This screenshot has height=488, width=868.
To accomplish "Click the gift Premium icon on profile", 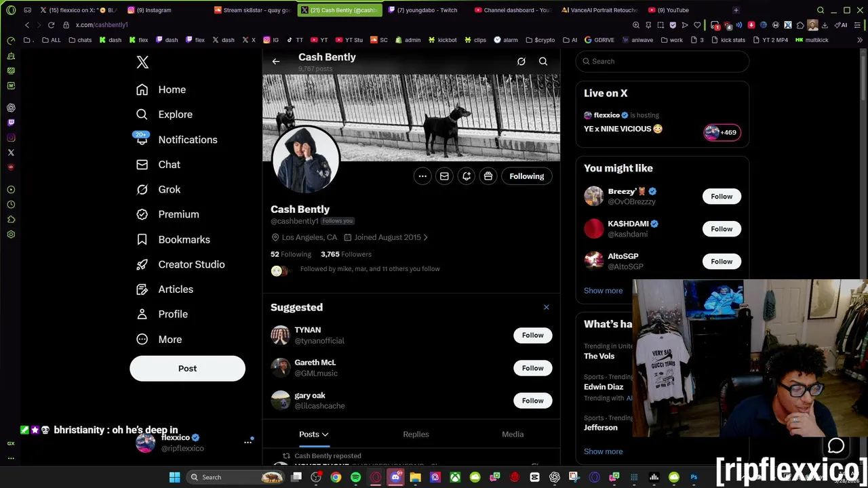I will coord(488,176).
